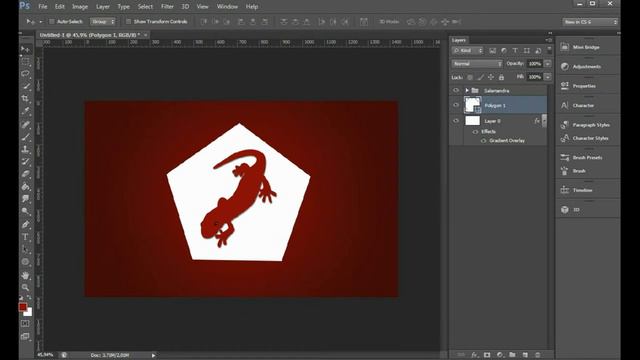This screenshot has height=360, width=640.
Task: Select the Dodge tool
Action: 25,211
